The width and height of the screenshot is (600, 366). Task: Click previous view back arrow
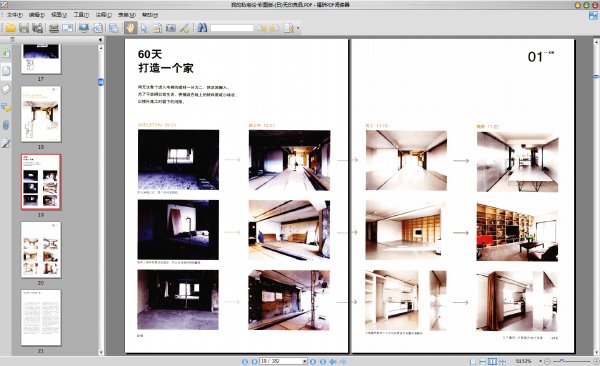click(333, 361)
